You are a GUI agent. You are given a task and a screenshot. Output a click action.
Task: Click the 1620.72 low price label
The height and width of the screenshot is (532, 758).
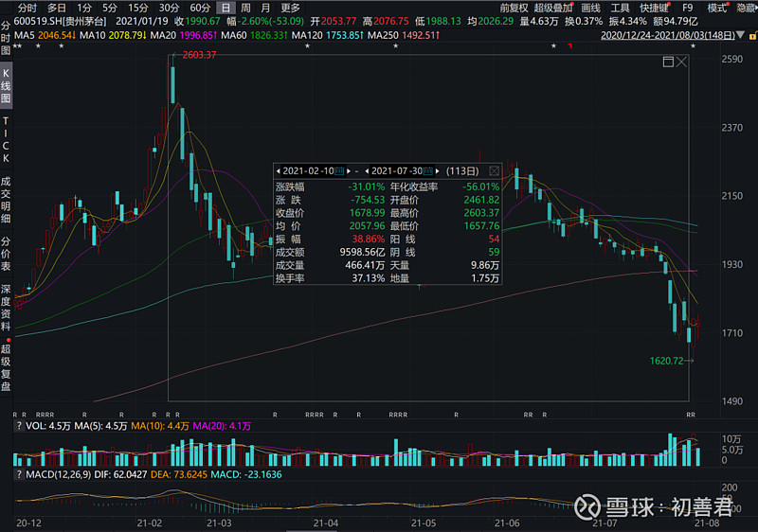(x=667, y=361)
